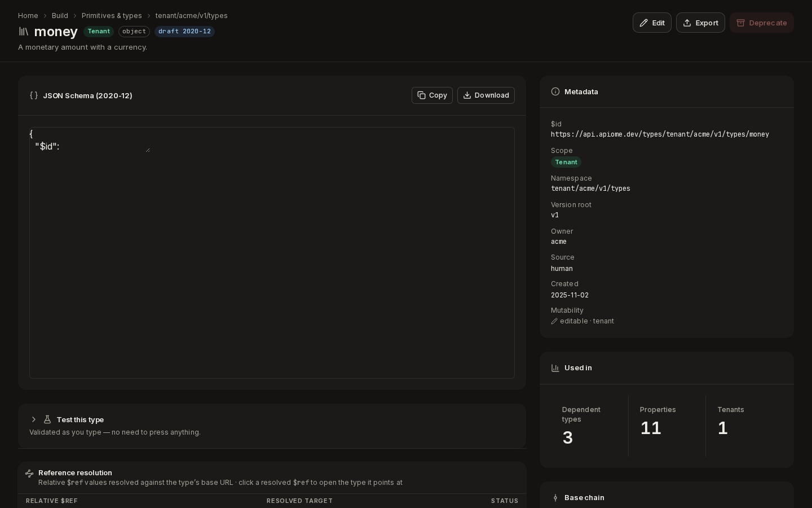Click the $id URL value in Metadata
The image size is (812, 508).
pyautogui.click(x=660, y=134)
